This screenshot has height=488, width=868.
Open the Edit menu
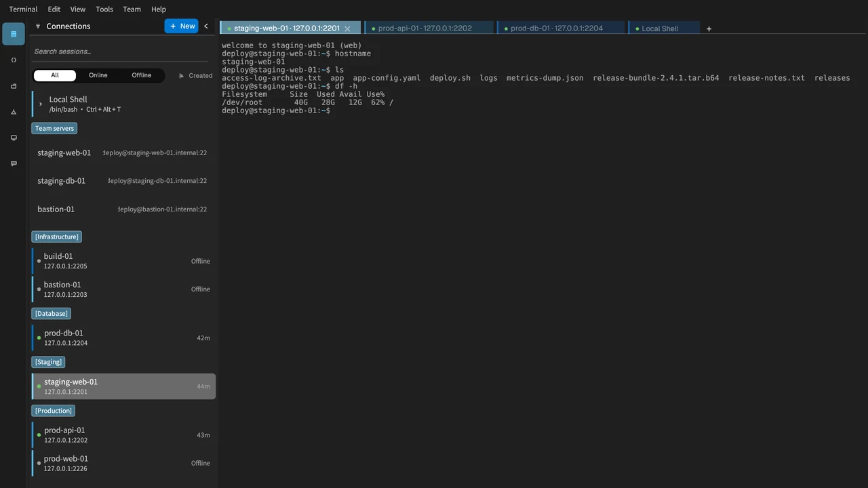pyautogui.click(x=54, y=9)
